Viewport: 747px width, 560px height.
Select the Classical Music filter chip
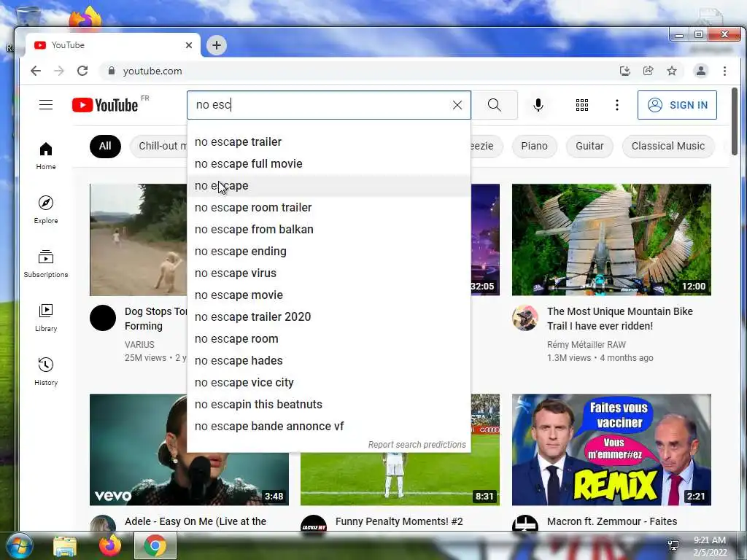[x=668, y=146]
